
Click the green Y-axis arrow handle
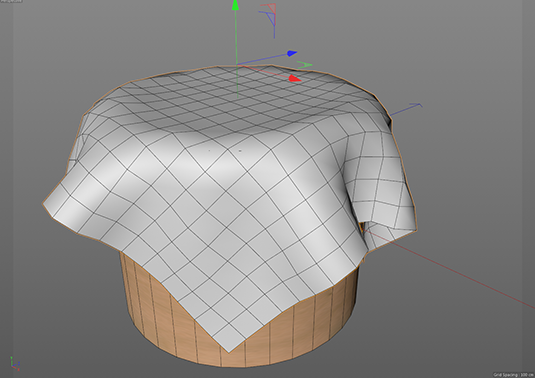point(235,5)
